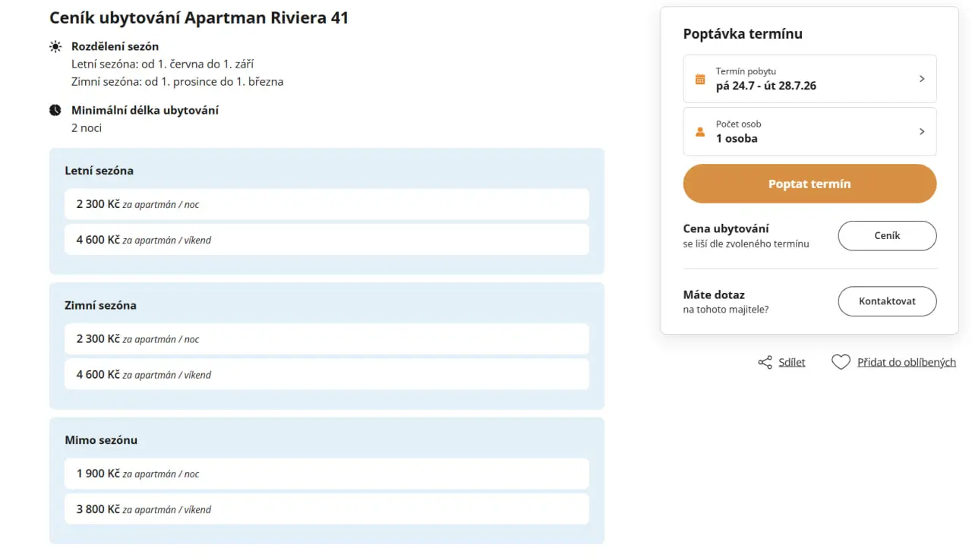The image size is (972, 560).
Task: Expand the Počet osob chevron arrow
Action: pyautogui.click(x=922, y=131)
